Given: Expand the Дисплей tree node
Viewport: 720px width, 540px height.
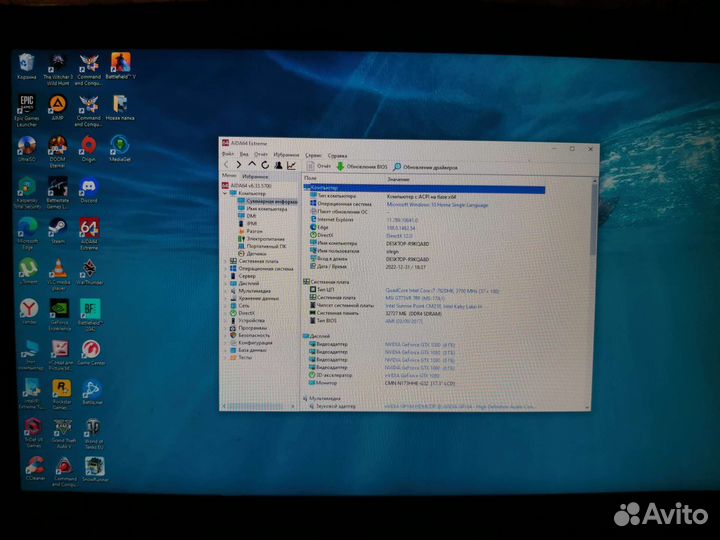Looking at the screenshot, I should click(225, 283).
